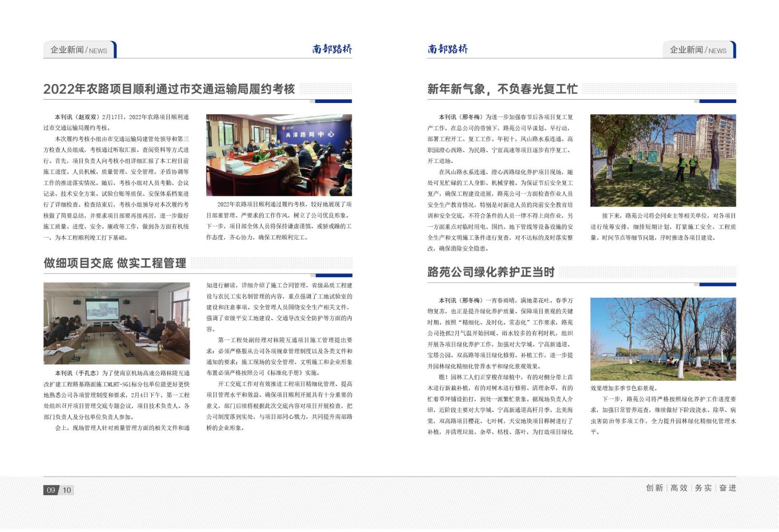The height and width of the screenshot is (532, 779).
Task: Click paragraph starting 开工交底工作对有效推进工程项目
Action: tap(279, 406)
